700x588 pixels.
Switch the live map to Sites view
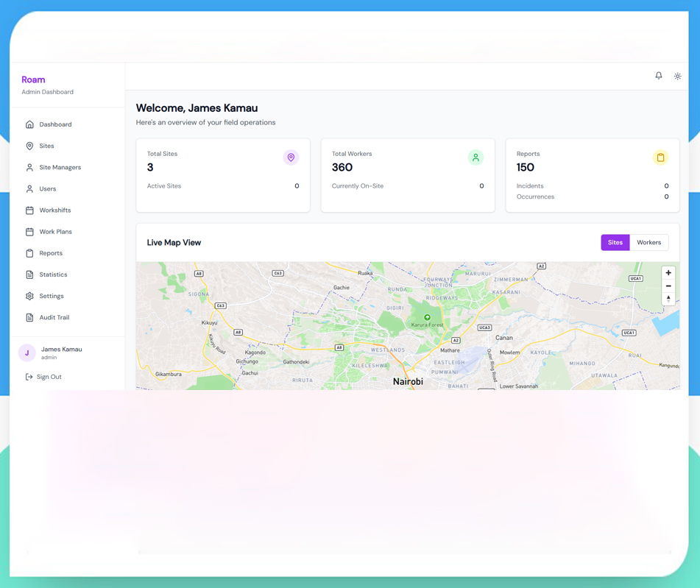point(615,242)
